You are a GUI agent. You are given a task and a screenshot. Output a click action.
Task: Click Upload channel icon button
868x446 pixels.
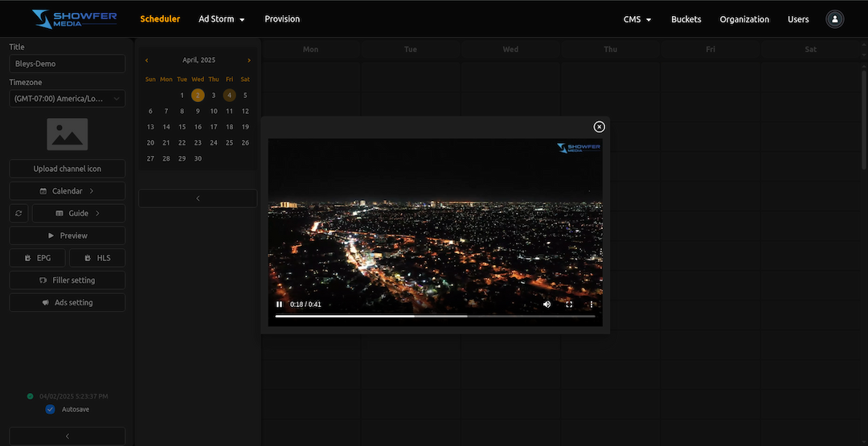67,169
